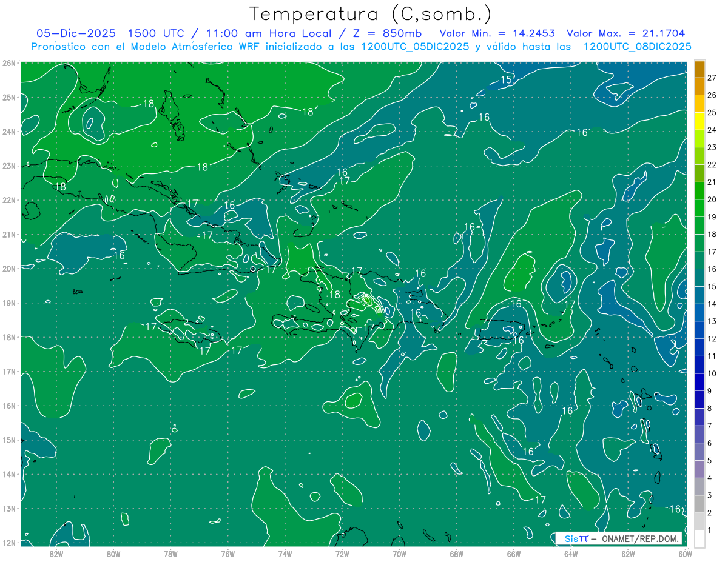Click "Valor Min. = 14.2453" text
Image resolution: width=728 pixels, height=562 pixels.
(496, 33)
